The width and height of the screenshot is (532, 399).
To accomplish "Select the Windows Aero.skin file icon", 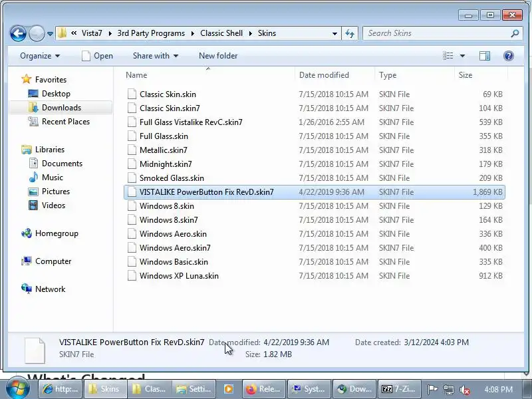I will 132,234.
